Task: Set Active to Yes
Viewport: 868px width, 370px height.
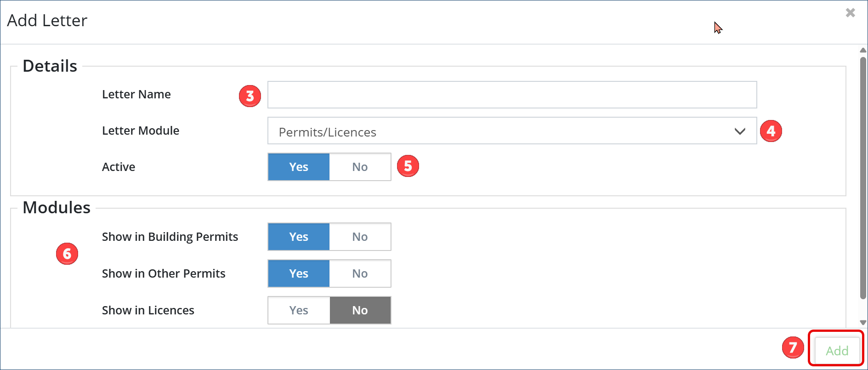Action: pyautogui.click(x=299, y=167)
